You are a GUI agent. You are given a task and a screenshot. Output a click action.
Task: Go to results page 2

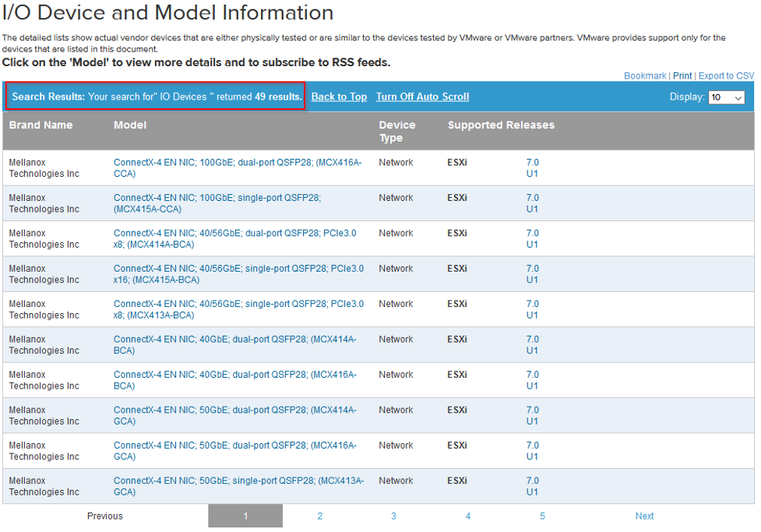pos(320,516)
